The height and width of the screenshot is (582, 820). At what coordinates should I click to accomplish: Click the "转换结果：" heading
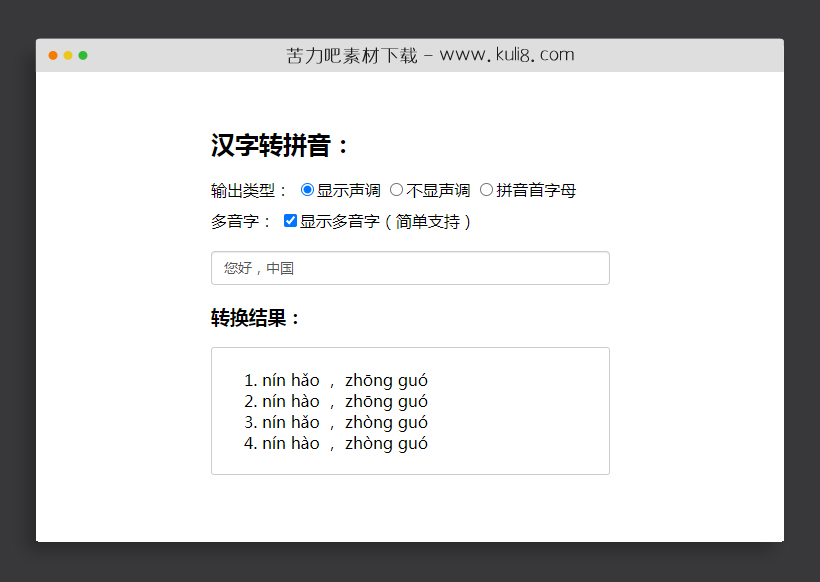tap(253, 318)
